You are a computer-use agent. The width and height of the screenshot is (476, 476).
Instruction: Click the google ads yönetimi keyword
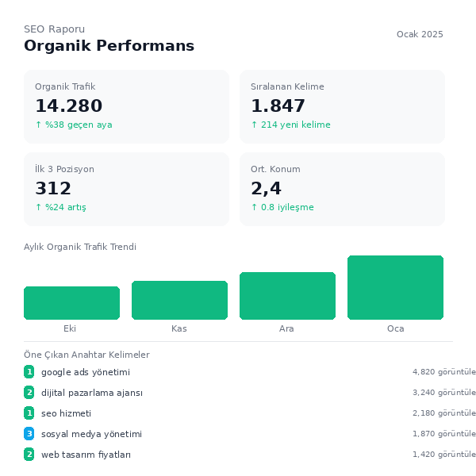tap(86, 372)
